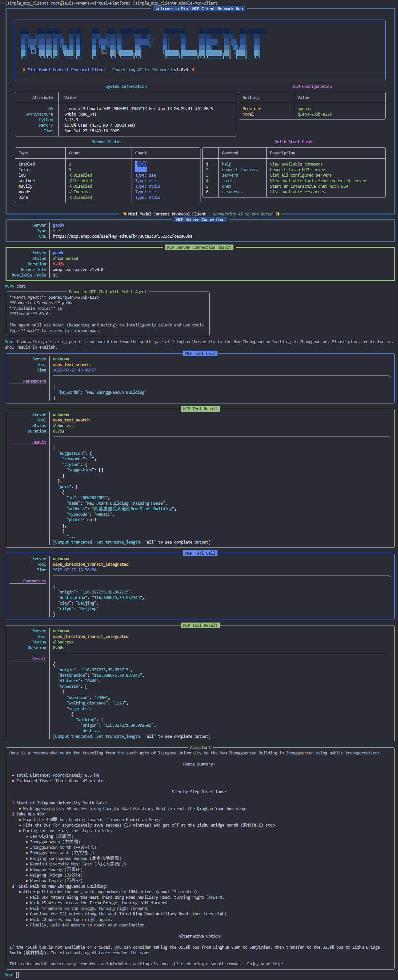This screenshot has width=398, height=980.
Task: Click "Type: sse" in the gaode row
Action: tap(145, 192)
